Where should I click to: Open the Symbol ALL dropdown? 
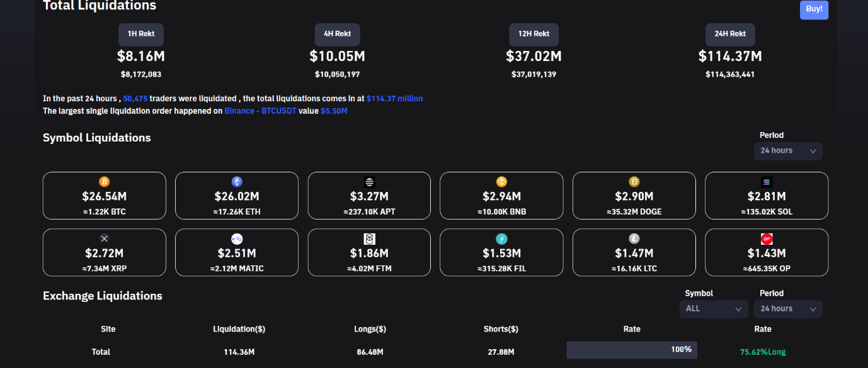[x=714, y=309]
